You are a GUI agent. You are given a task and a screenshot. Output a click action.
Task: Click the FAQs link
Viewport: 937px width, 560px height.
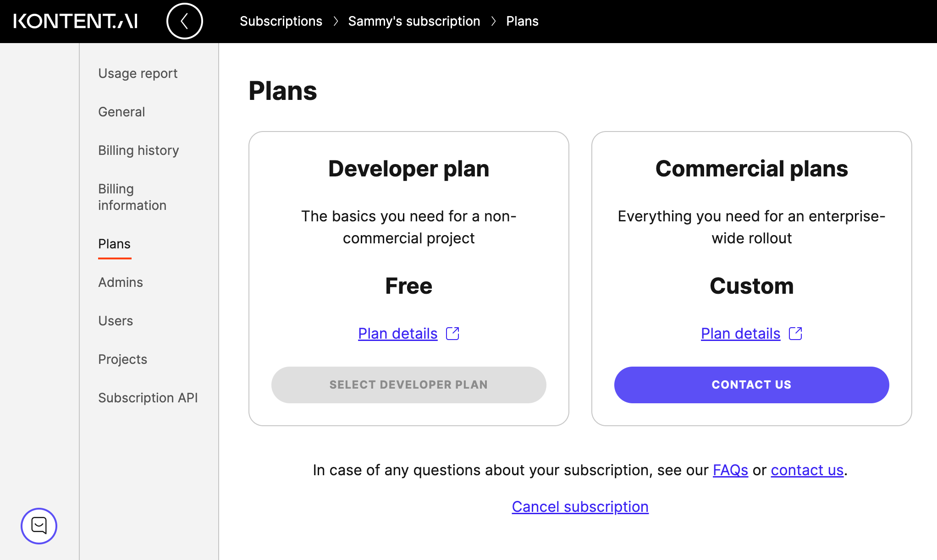click(731, 470)
